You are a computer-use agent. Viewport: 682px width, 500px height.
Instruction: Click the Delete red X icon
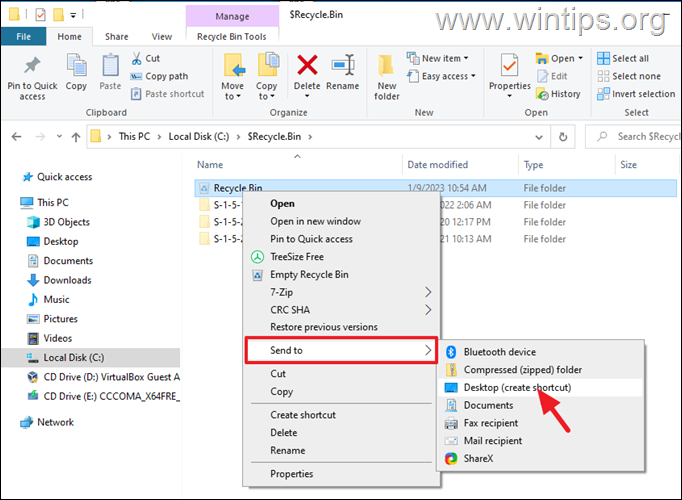click(x=307, y=65)
